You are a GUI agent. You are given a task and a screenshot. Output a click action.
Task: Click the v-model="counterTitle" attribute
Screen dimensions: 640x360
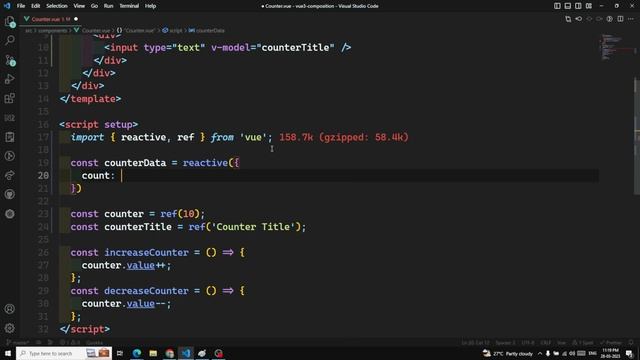click(x=273, y=48)
